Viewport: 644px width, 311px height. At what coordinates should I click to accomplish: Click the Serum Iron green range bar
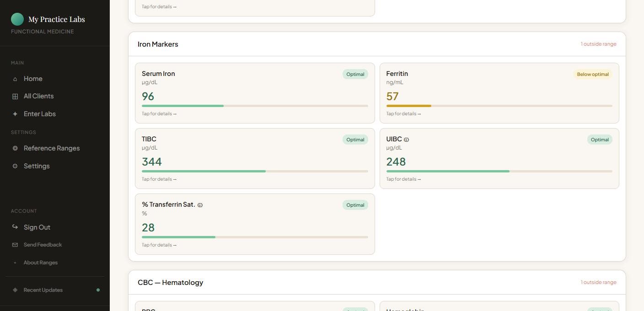point(255,106)
